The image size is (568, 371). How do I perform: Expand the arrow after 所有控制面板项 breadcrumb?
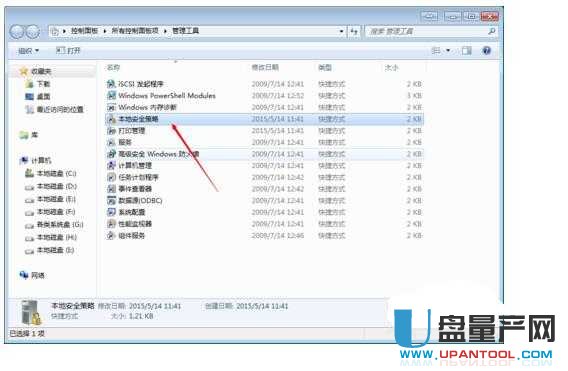click(x=165, y=31)
